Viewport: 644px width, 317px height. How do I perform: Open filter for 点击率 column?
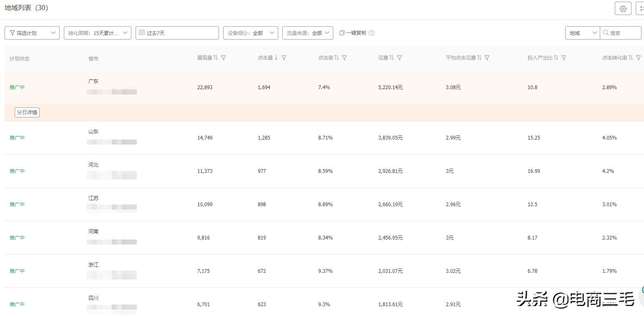pyautogui.click(x=345, y=58)
